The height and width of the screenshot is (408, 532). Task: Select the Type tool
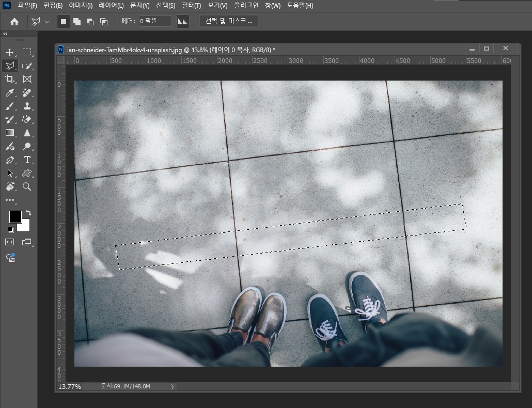[27, 160]
